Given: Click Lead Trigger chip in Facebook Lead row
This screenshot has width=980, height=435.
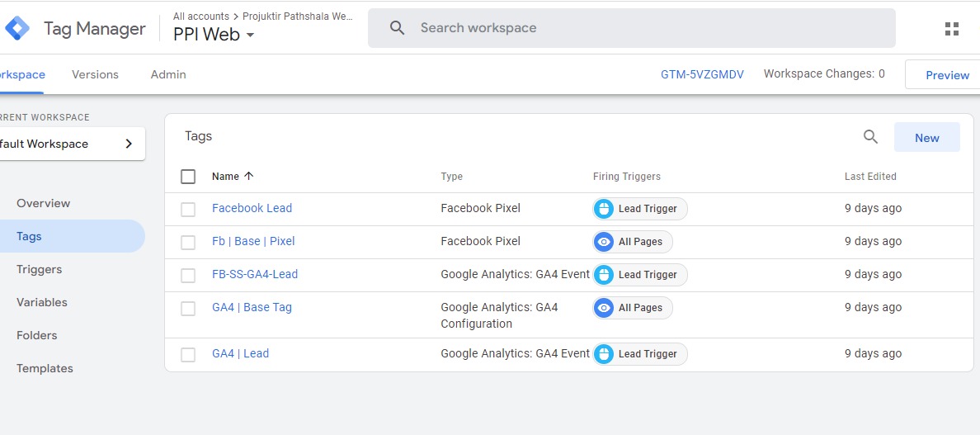Looking at the screenshot, I should click(640, 209).
